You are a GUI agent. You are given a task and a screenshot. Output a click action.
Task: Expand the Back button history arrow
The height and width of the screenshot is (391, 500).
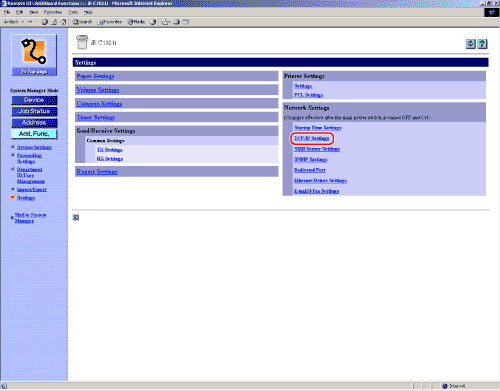23,22
